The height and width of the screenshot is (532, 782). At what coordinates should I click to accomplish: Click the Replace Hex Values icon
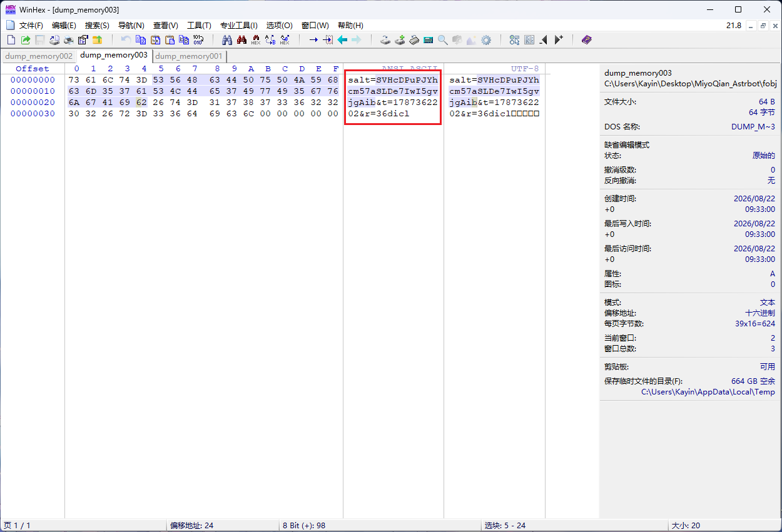(285, 40)
